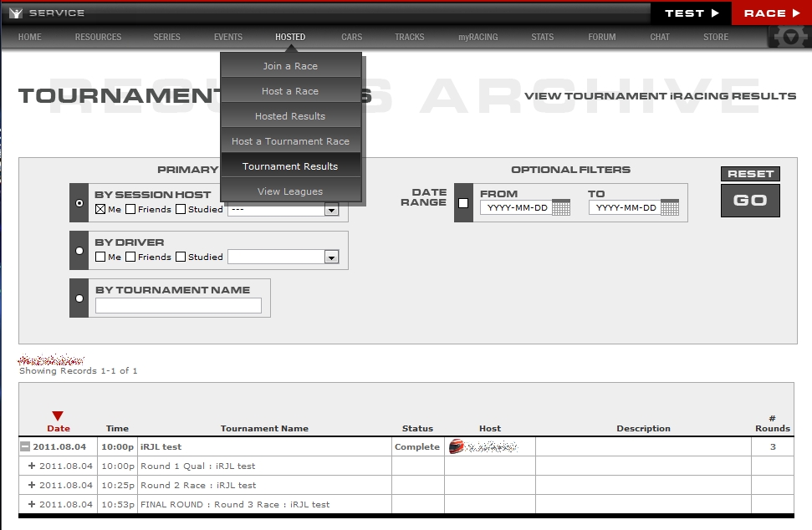812x530 pixels.
Task: Open the CARS navigation item
Action: (x=351, y=37)
